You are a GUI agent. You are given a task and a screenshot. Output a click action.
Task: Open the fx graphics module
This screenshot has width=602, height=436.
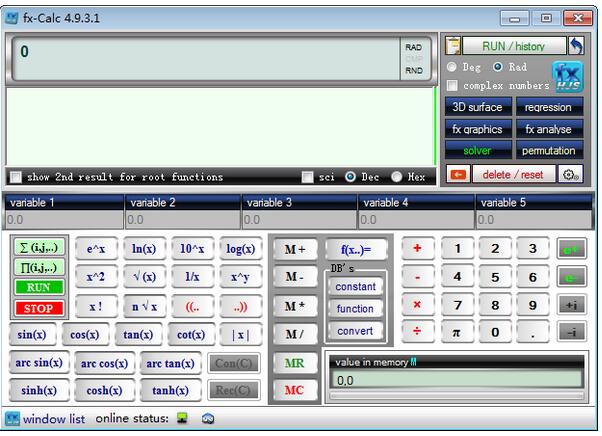coord(478,129)
